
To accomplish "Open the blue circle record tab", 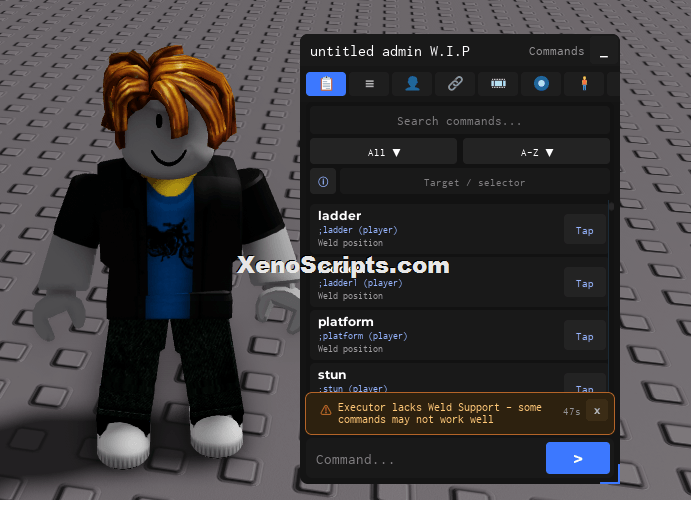I will tap(541, 84).
